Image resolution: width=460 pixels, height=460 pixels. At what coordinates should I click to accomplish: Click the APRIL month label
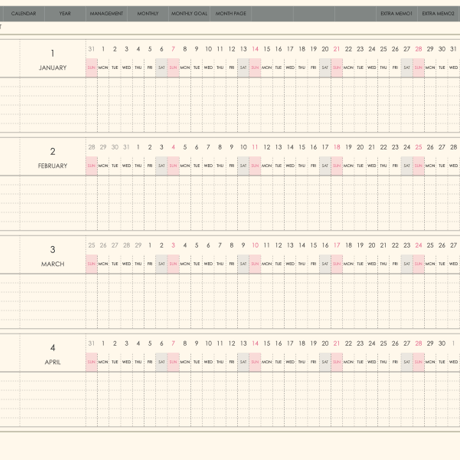(53, 362)
